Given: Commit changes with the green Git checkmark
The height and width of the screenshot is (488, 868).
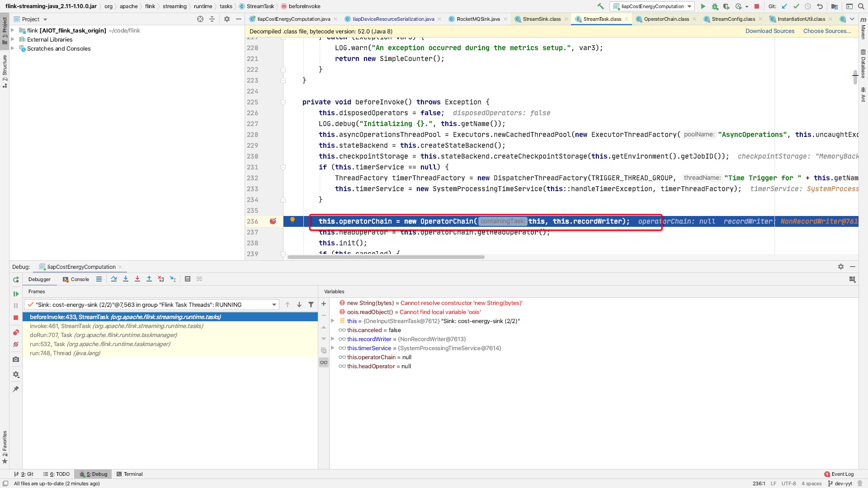Looking at the screenshot, I should tap(796, 6).
